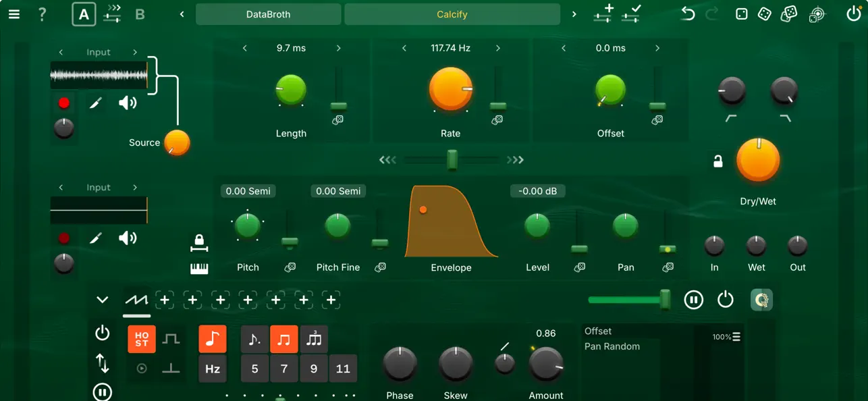The width and height of the screenshot is (868, 401).
Task: Select the HOST sync button
Action: click(141, 339)
